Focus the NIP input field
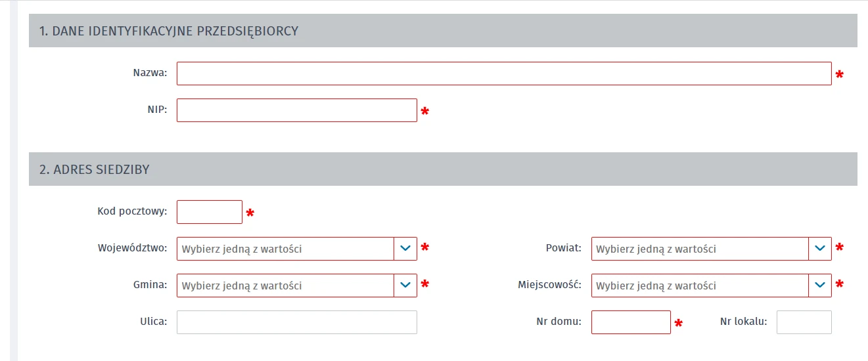 tap(297, 110)
